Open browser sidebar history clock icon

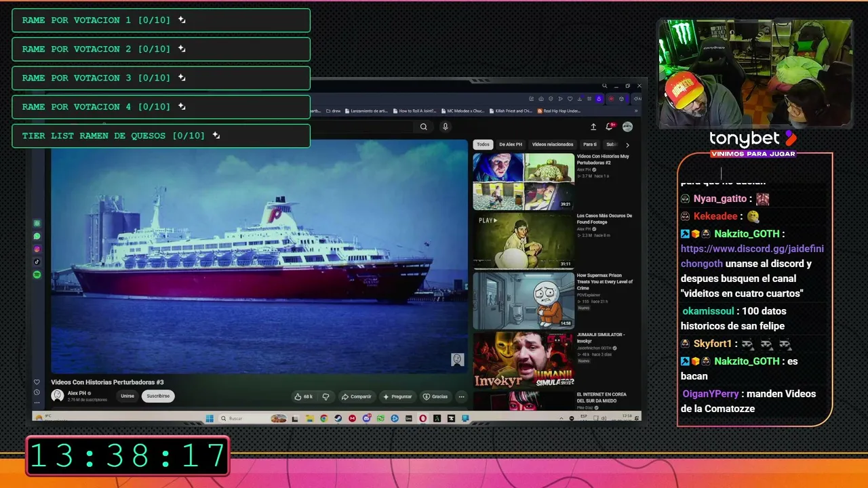click(37, 392)
